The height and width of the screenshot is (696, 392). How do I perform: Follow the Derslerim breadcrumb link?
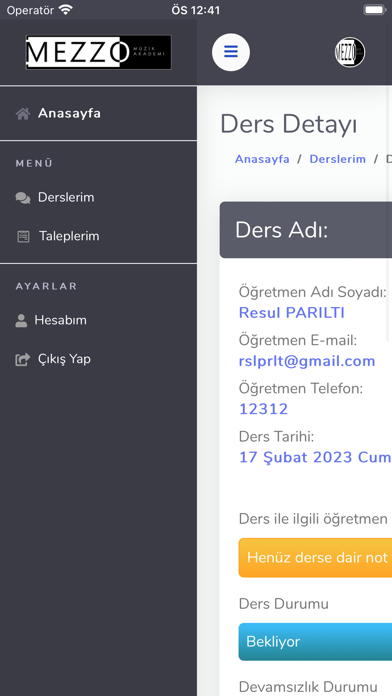point(337,159)
